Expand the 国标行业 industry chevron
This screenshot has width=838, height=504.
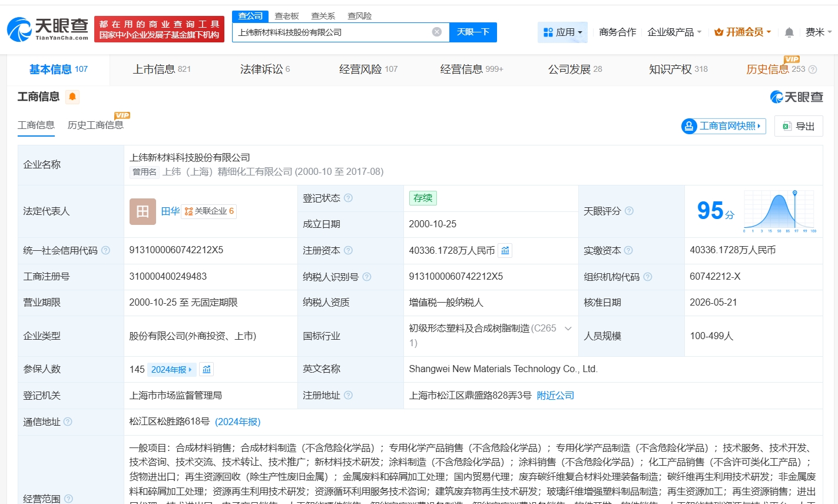click(568, 329)
